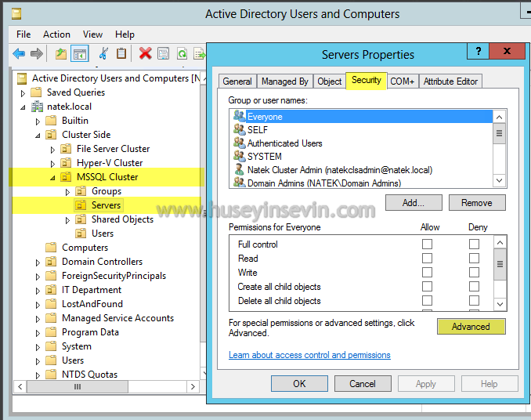The height and width of the screenshot is (420, 531).
Task: Click the Copy clipboard toolbar icon
Action: click(121, 53)
